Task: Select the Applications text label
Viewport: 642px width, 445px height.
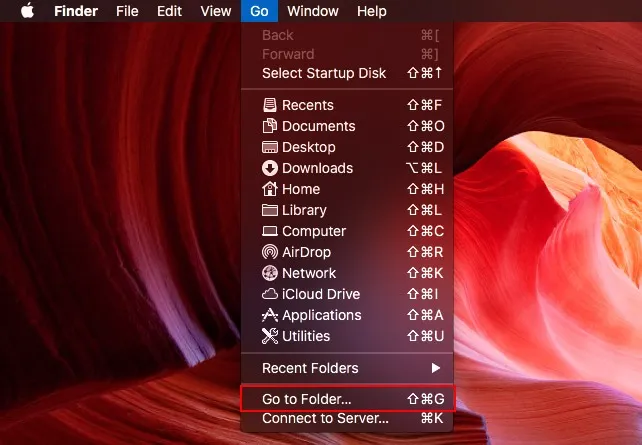Action: point(322,315)
